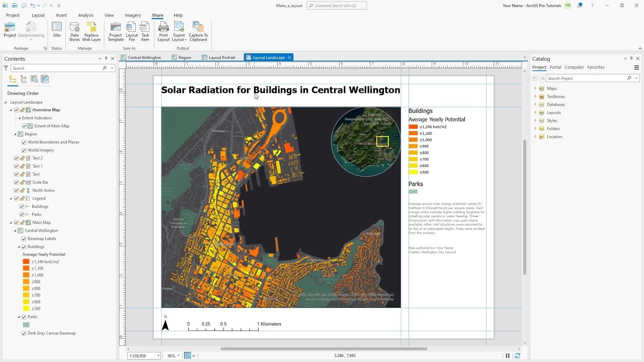Screen dimensions: 644x362
Task: Select the North Arrow element on layout
Action: [x=165, y=324]
